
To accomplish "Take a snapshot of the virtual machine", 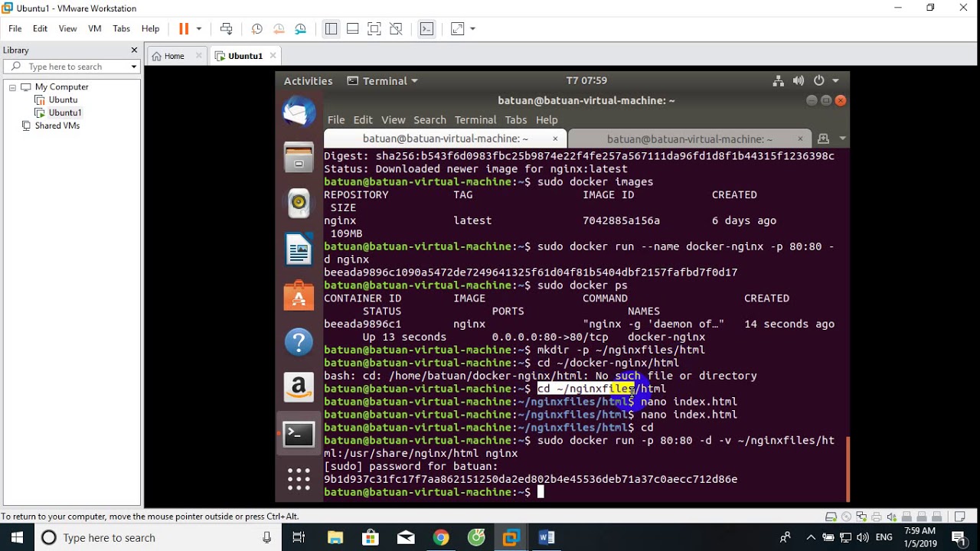I will (257, 29).
